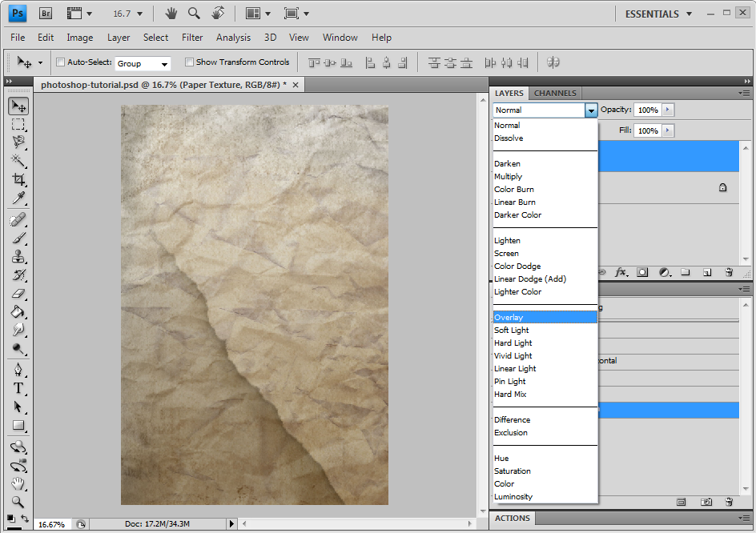756x533 pixels.
Task: Select the Rectangular Marquee tool
Action: [18, 124]
